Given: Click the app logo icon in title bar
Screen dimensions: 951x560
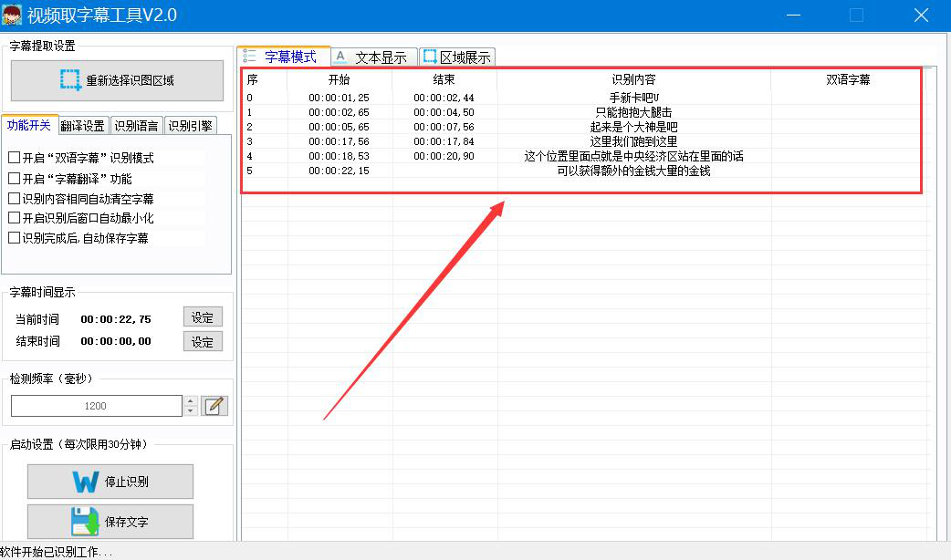Looking at the screenshot, I should pos(12,15).
